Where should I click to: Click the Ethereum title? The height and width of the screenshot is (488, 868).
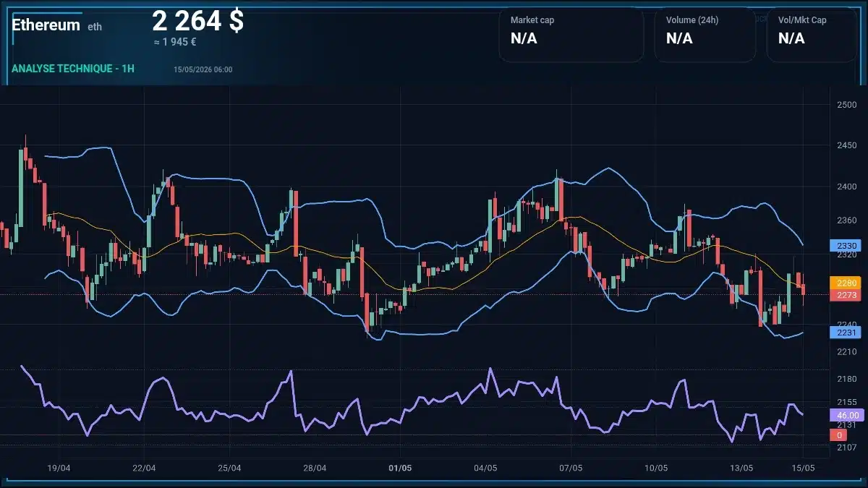[46, 25]
